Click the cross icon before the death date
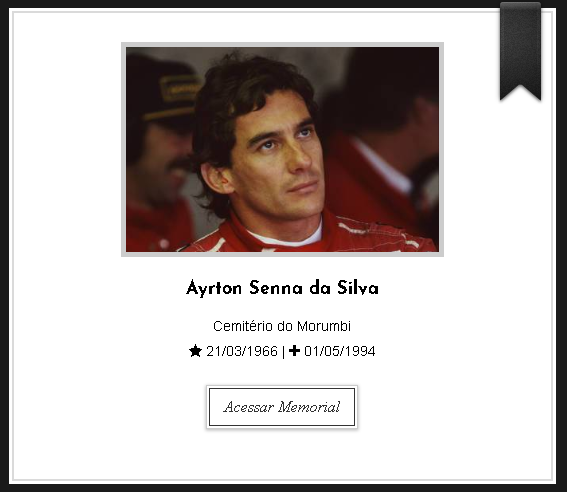The width and height of the screenshot is (567, 492). click(x=295, y=351)
